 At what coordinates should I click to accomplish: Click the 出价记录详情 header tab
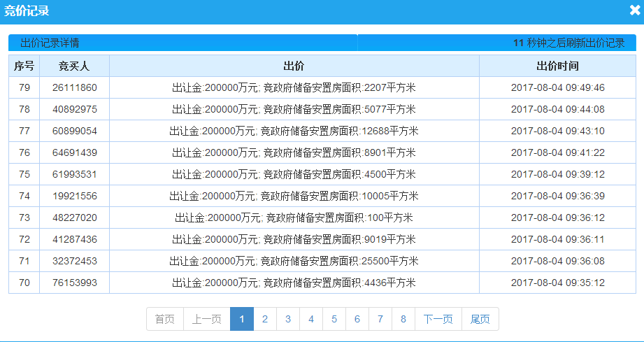point(50,43)
